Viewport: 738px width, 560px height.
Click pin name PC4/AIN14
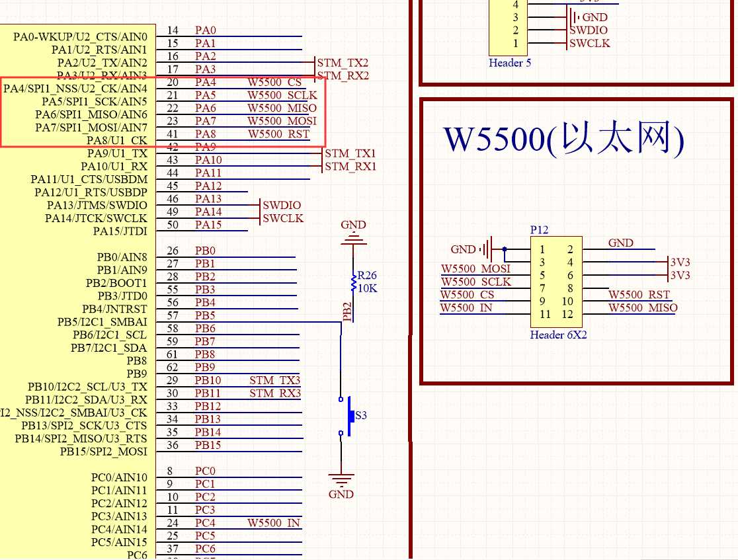(x=119, y=530)
